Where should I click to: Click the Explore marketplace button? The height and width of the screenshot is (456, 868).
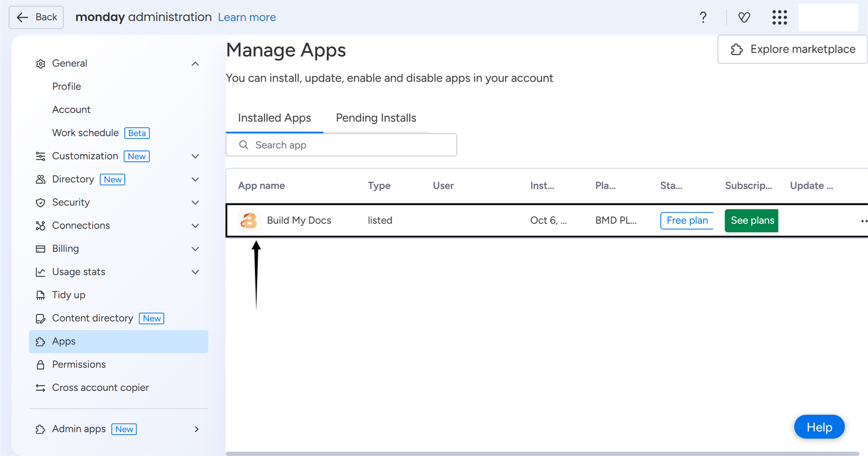tap(793, 49)
